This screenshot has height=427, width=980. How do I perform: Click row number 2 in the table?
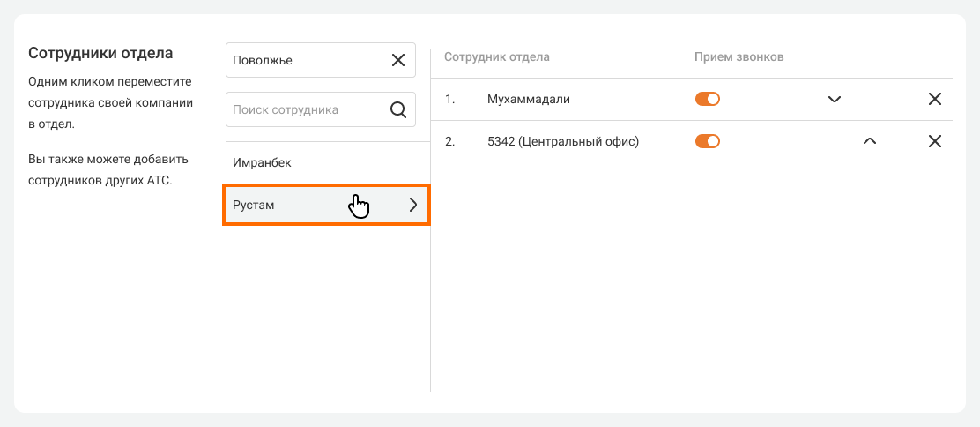click(449, 141)
